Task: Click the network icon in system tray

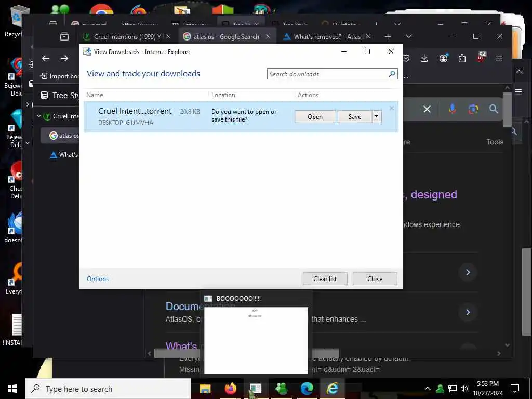Action: [x=453, y=389]
